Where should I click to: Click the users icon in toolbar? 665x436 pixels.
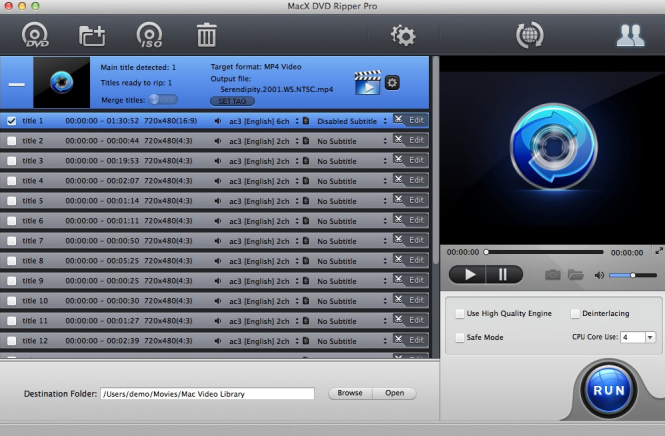629,35
